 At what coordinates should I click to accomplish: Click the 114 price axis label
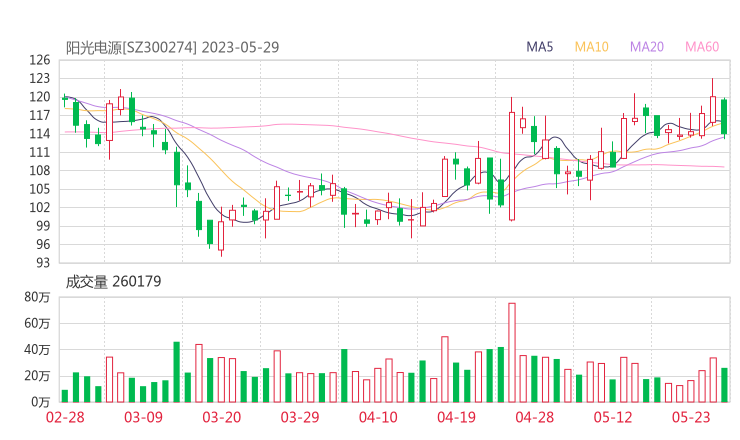coord(40,134)
